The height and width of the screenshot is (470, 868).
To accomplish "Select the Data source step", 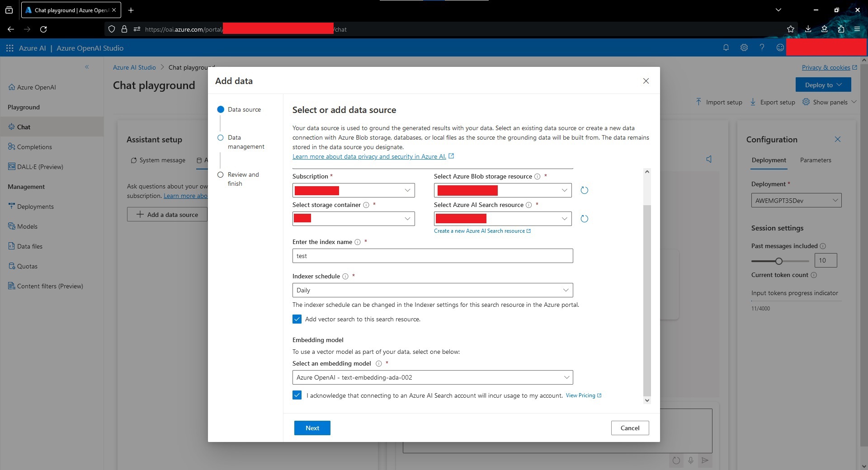I will (239, 109).
